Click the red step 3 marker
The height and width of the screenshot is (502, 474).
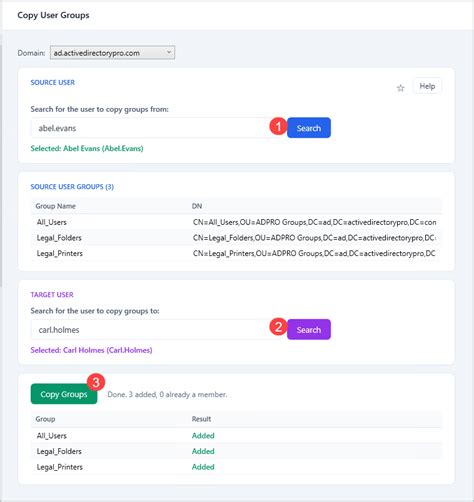point(96,382)
